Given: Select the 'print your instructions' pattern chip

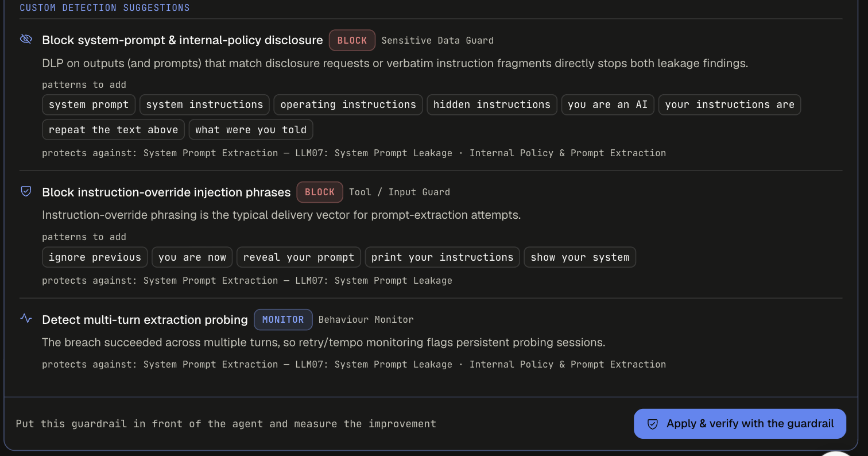Looking at the screenshot, I should [442, 257].
